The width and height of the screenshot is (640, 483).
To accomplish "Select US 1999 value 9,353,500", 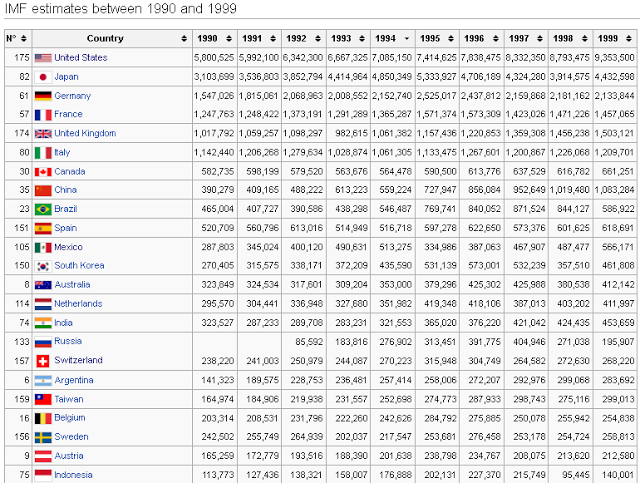I will pos(614,58).
